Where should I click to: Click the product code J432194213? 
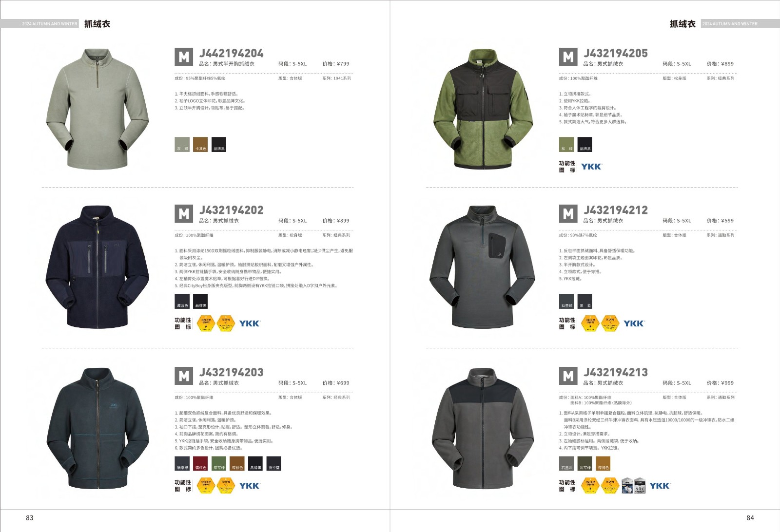point(616,372)
